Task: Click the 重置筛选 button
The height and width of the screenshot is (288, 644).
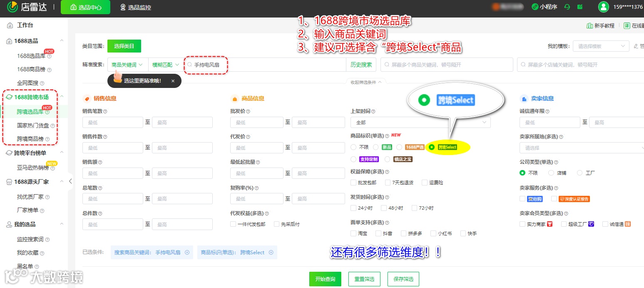Action: coord(364,279)
